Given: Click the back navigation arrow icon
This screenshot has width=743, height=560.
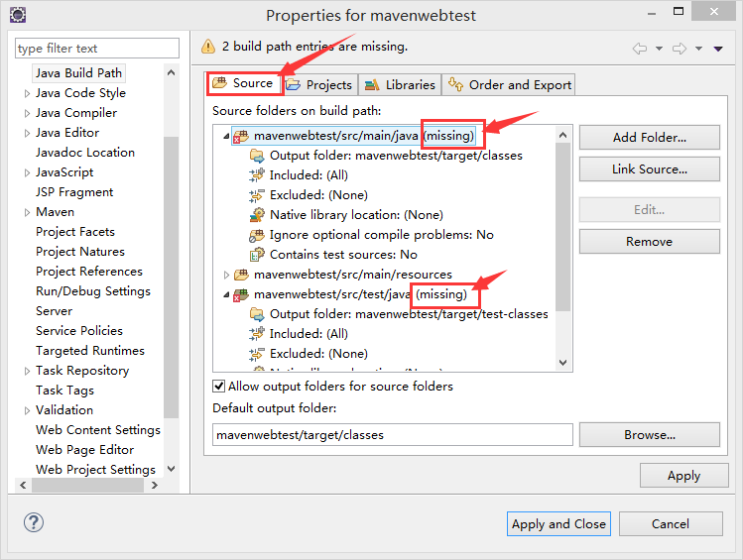Looking at the screenshot, I should pos(640,49).
